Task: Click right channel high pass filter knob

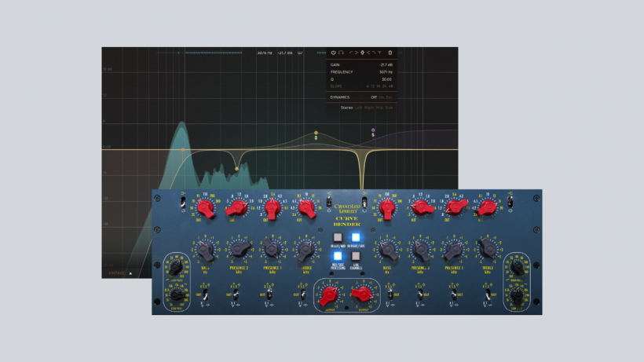Action: [517, 268]
